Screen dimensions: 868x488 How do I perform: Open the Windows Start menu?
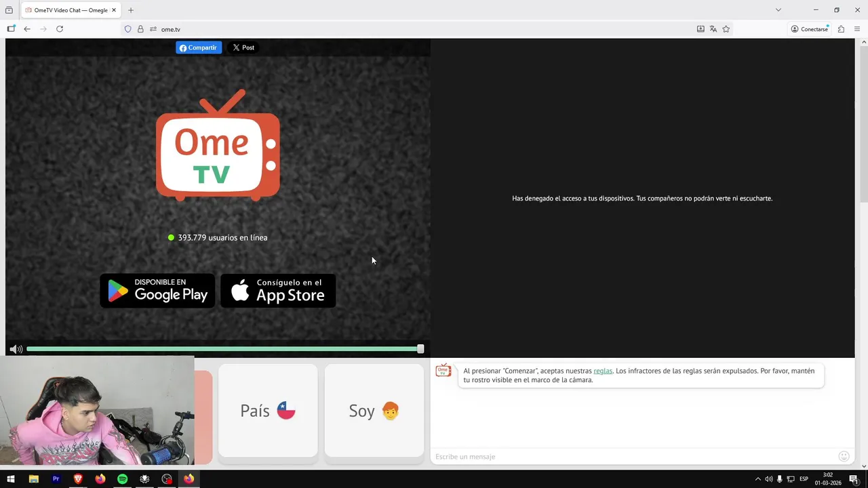[11, 479]
